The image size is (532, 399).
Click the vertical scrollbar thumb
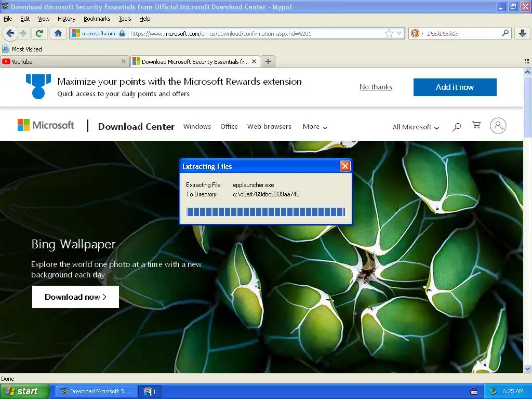[x=527, y=107]
